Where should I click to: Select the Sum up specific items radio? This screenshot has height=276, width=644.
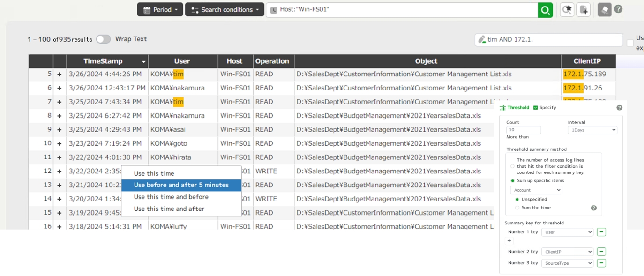coord(513,181)
